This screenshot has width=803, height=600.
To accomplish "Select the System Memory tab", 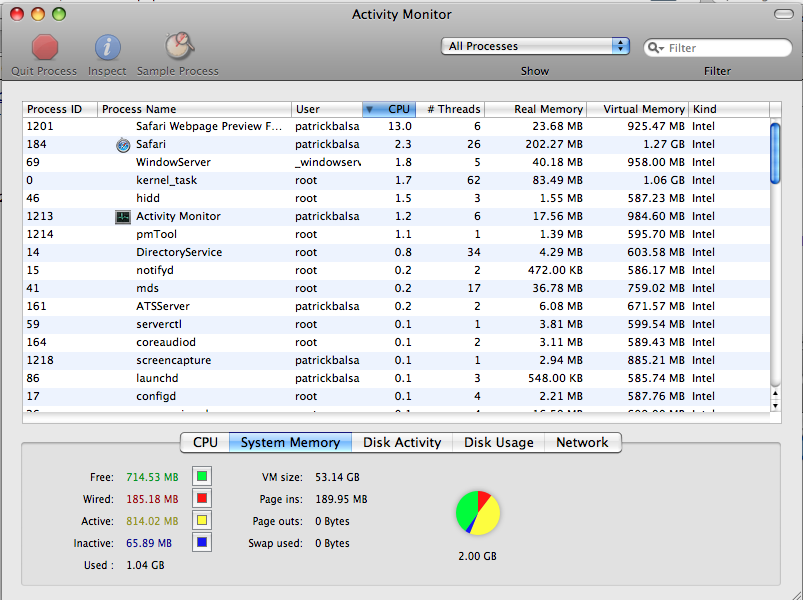I will point(290,442).
